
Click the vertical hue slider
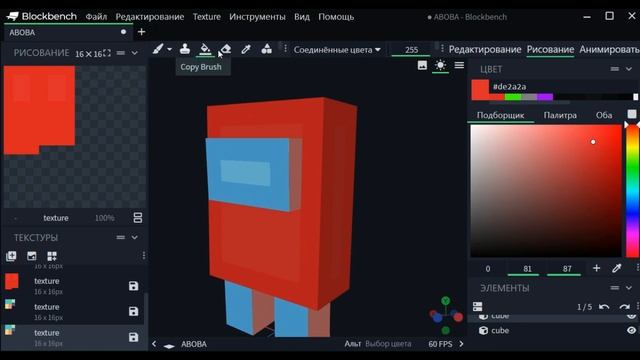tap(632, 191)
